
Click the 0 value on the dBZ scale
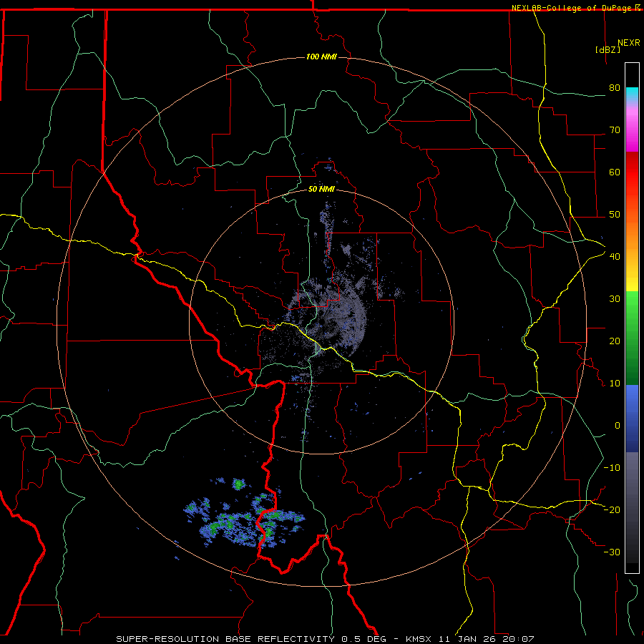tap(618, 426)
